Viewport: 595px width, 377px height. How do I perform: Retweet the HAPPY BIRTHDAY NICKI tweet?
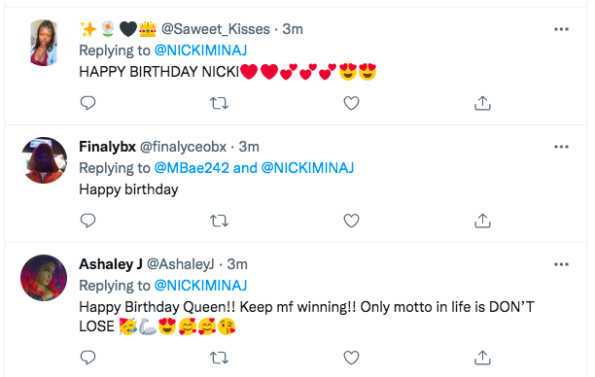tap(219, 103)
